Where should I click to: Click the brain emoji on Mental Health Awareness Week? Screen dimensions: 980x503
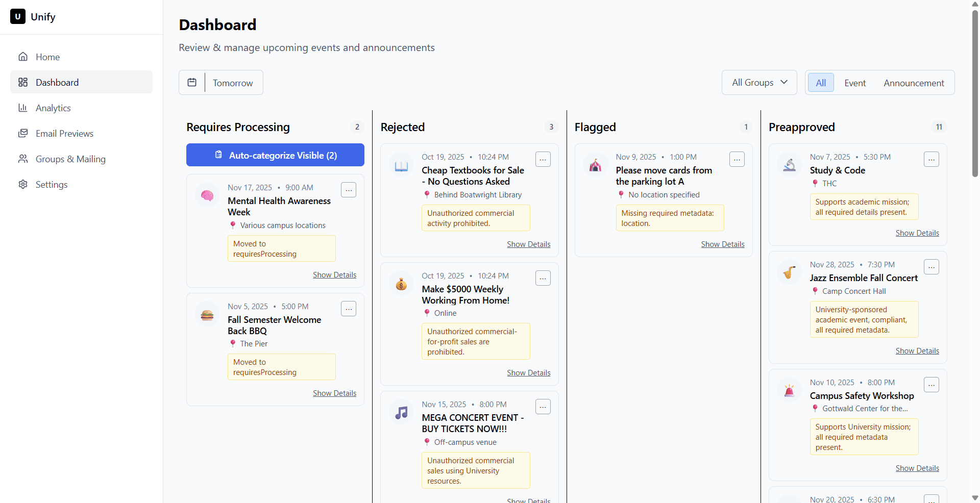(x=207, y=195)
